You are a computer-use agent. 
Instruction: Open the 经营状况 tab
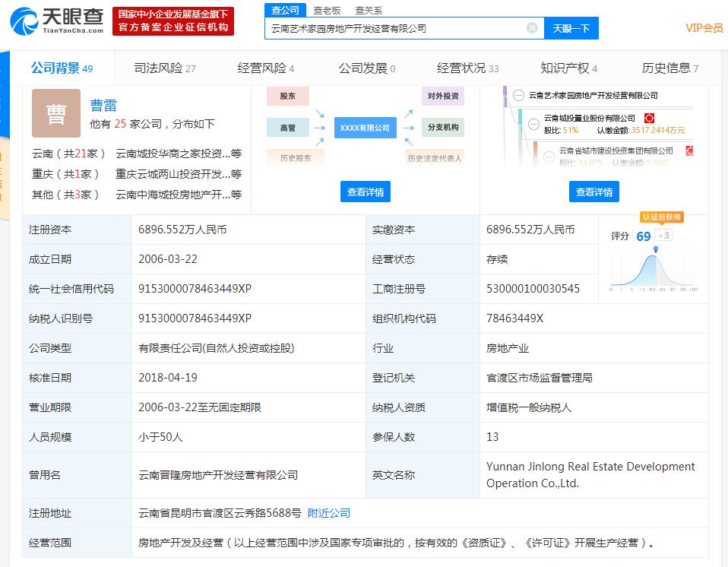pos(467,68)
